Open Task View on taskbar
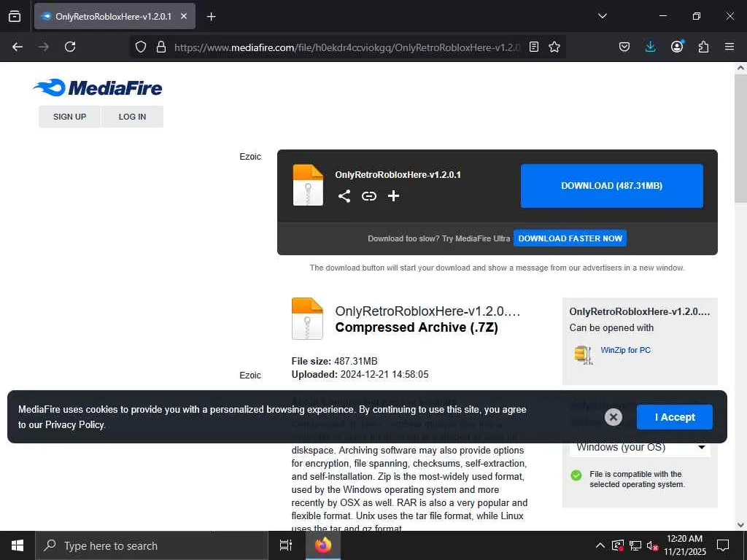 pyautogui.click(x=286, y=545)
